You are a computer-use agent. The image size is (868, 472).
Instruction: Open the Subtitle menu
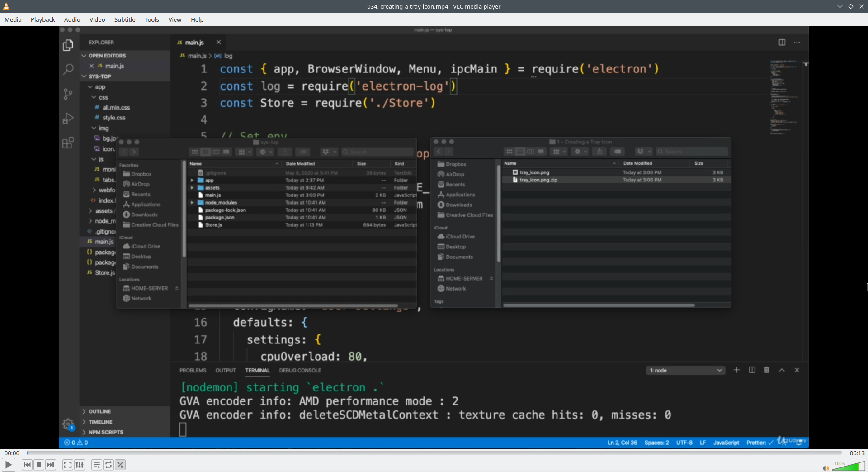125,19
